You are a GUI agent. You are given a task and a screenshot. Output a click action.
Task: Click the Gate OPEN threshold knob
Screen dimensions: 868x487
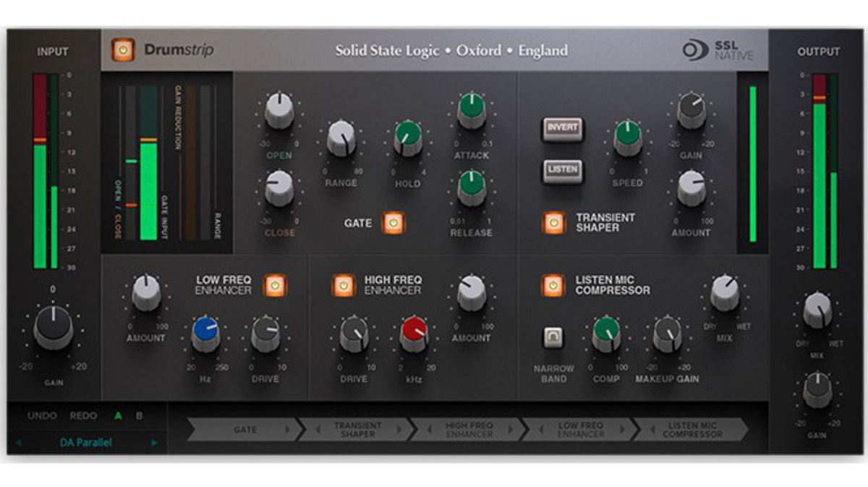point(279,111)
